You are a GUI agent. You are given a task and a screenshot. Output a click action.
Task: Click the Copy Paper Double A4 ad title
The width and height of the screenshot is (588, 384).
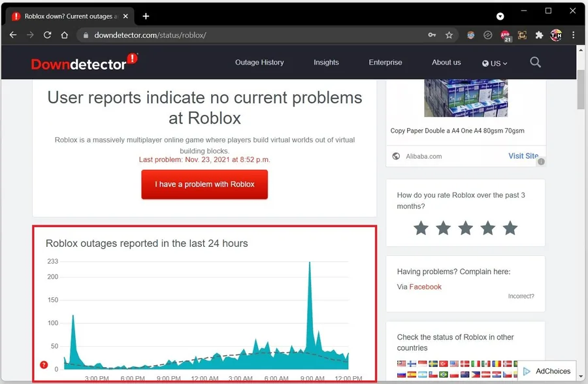coord(457,131)
